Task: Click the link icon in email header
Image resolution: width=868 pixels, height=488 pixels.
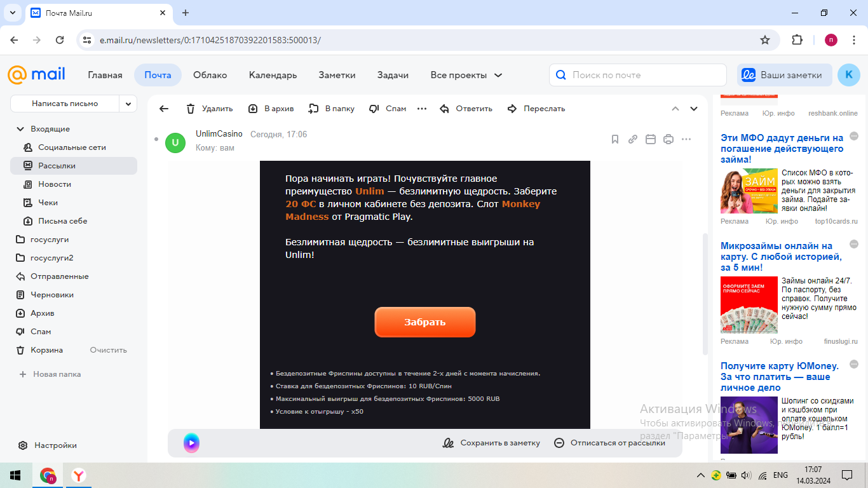Action: 633,139
